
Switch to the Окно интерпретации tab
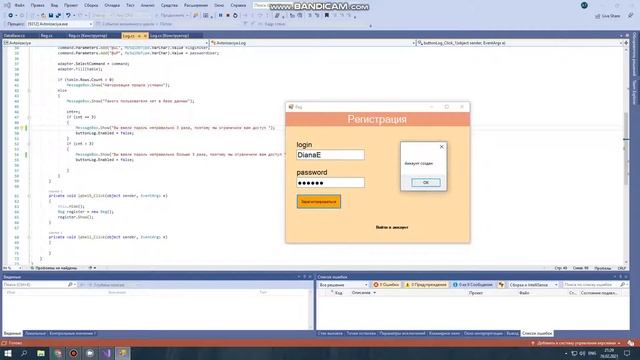pyautogui.click(x=483, y=333)
